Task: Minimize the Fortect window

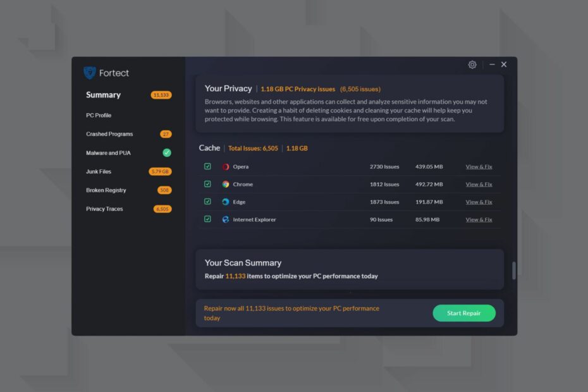Action: coord(492,64)
